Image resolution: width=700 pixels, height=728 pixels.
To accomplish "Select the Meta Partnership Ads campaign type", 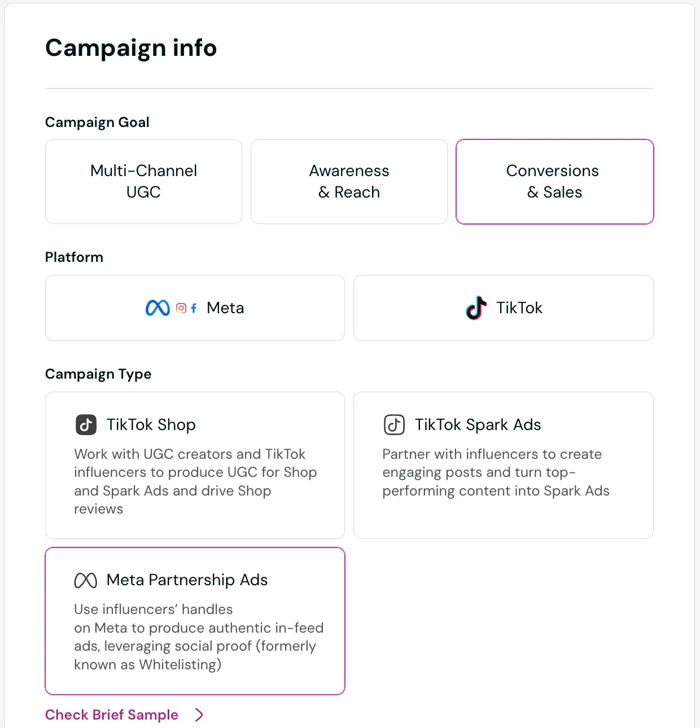I will (195, 620).
